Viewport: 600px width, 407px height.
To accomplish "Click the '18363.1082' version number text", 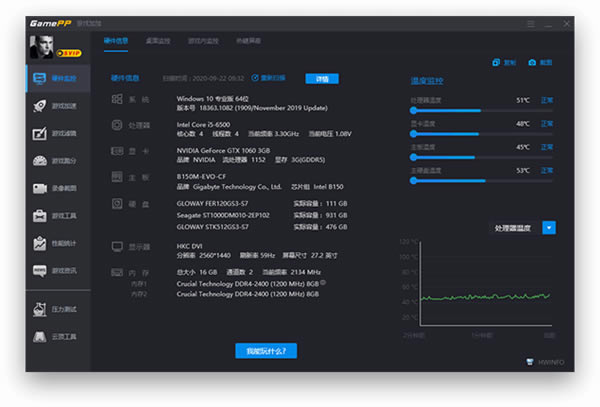I will pyautogui.click(x=216, y=108).
